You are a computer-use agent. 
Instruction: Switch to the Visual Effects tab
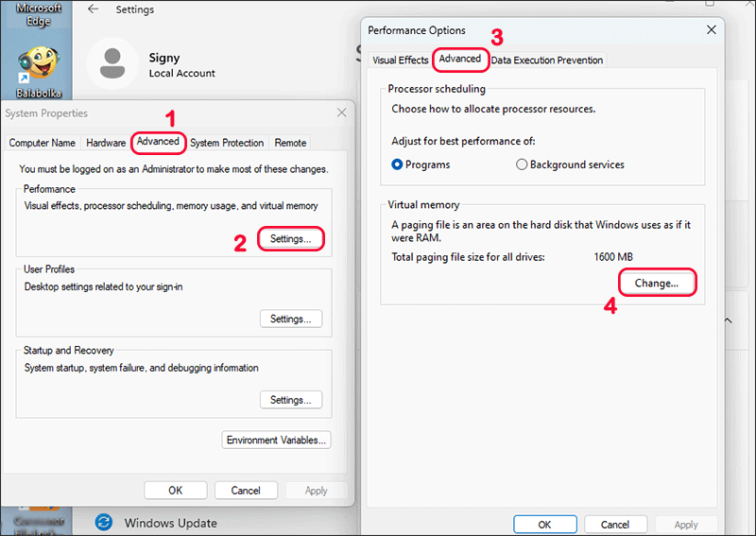click(x=400, y=60)
